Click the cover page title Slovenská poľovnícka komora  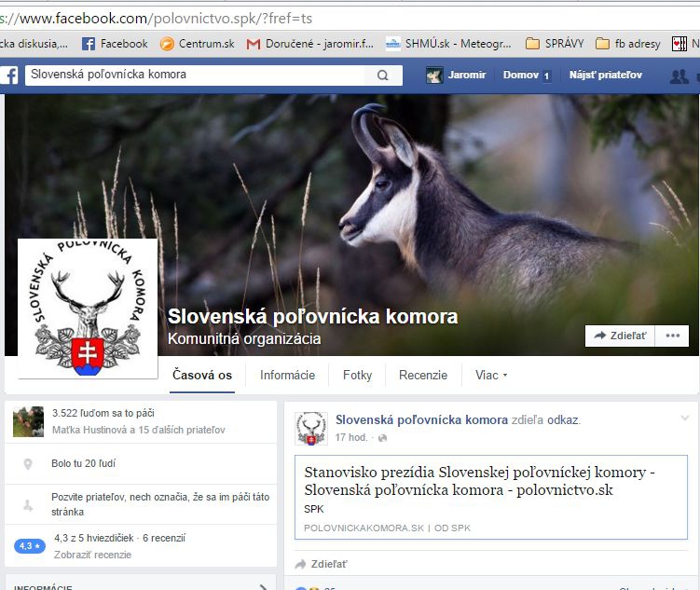coord(312,316)
